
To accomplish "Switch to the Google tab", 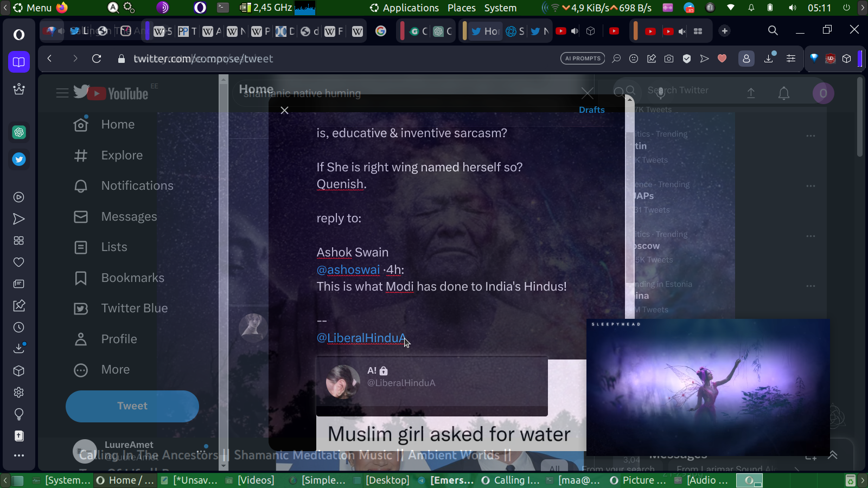I will point(381,31).
